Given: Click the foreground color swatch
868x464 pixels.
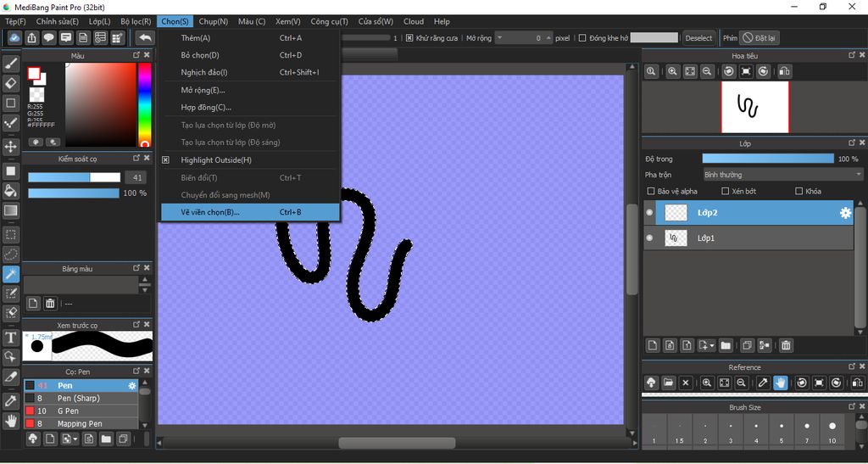Looking at the screenshot, I should [x=34, y=74].
